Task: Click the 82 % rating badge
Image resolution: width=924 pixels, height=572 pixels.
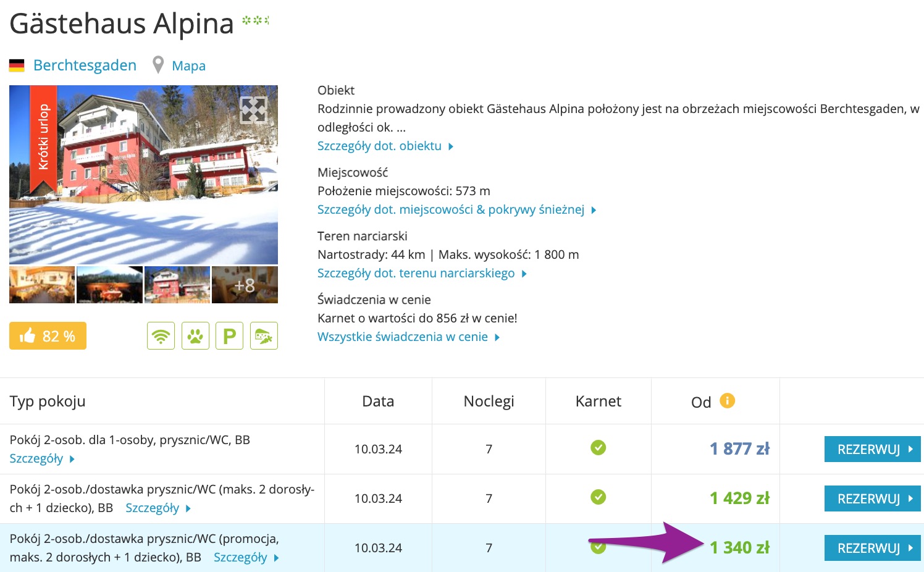Action: coord(48,336)
